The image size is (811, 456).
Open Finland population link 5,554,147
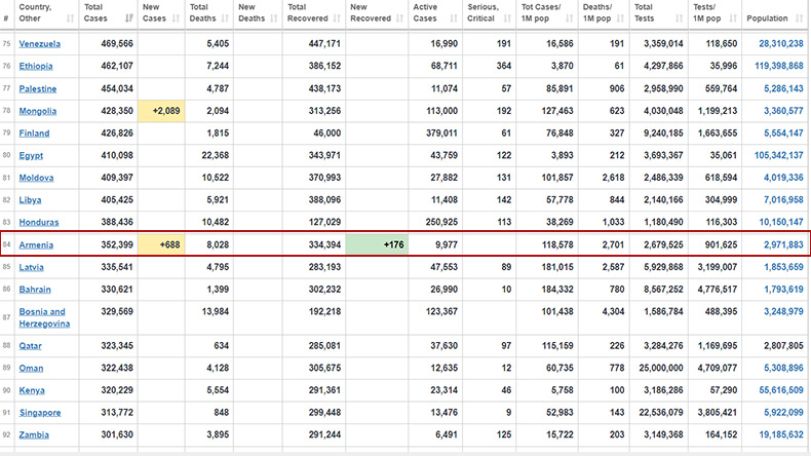(x=784, y=133)
